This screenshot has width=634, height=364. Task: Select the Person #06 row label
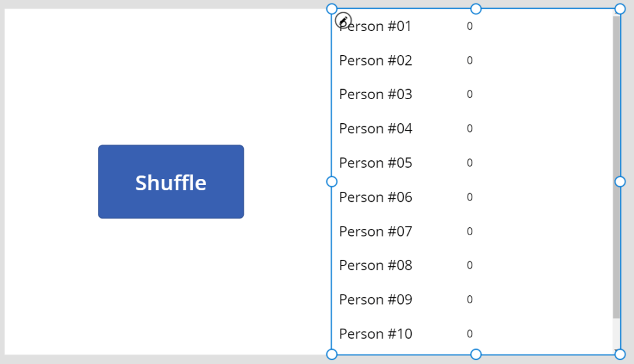pyautogui.click(x=375, y=197)
